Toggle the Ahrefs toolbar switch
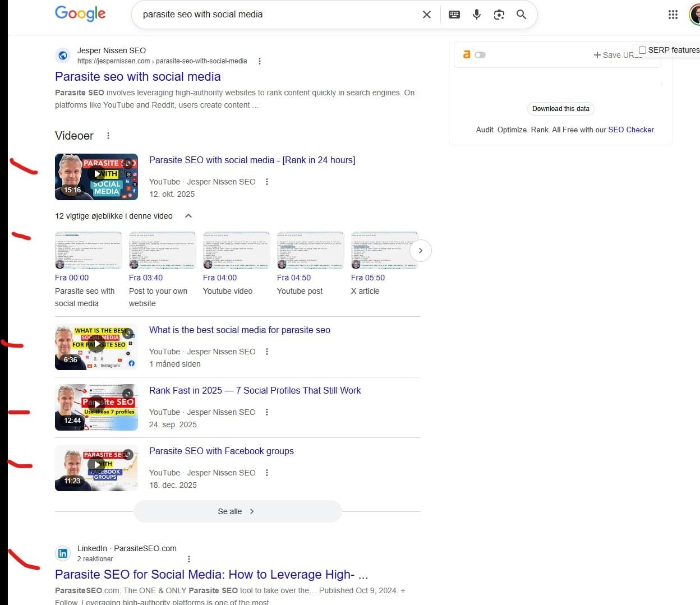 [x=480, y=55]
